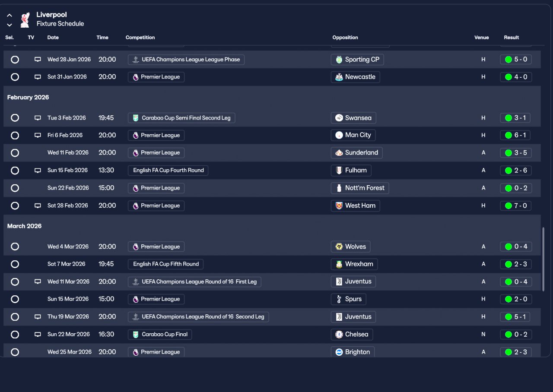
Task: View the 2 - 0 result against Spurs
Action: tap(516, 299)
